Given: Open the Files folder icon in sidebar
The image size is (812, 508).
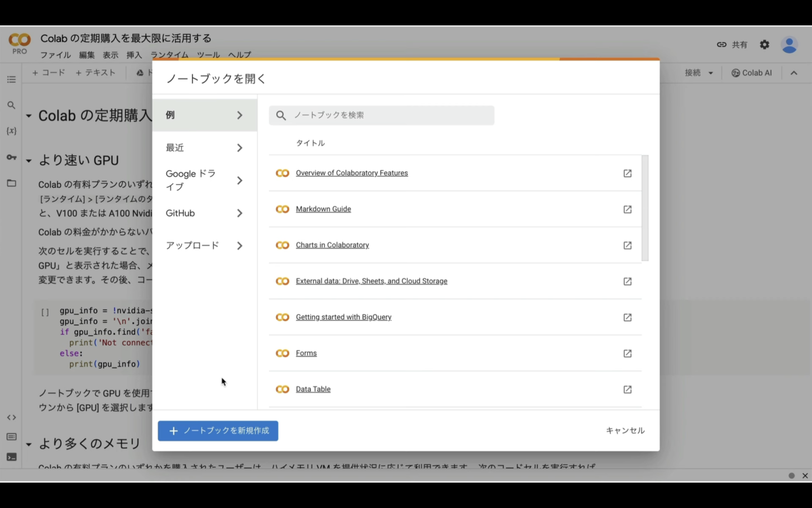Looking at the screenshot, I should pyautogui.click(x=11, y=183).
